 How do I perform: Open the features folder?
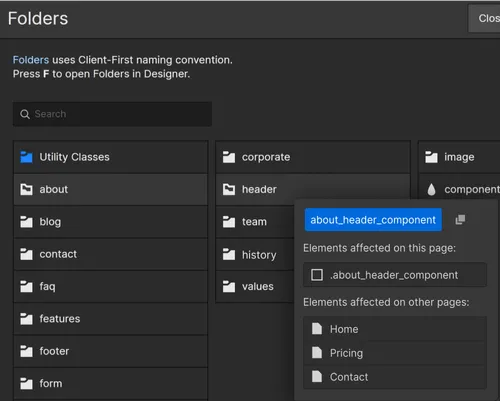[x=110, y=319]
